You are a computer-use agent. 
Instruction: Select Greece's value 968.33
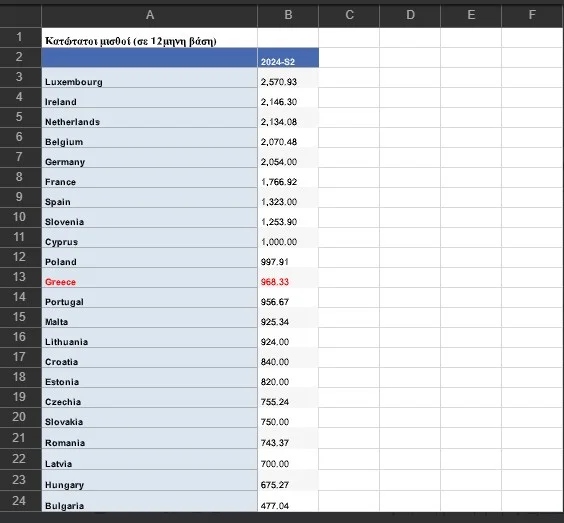[288, 278]
